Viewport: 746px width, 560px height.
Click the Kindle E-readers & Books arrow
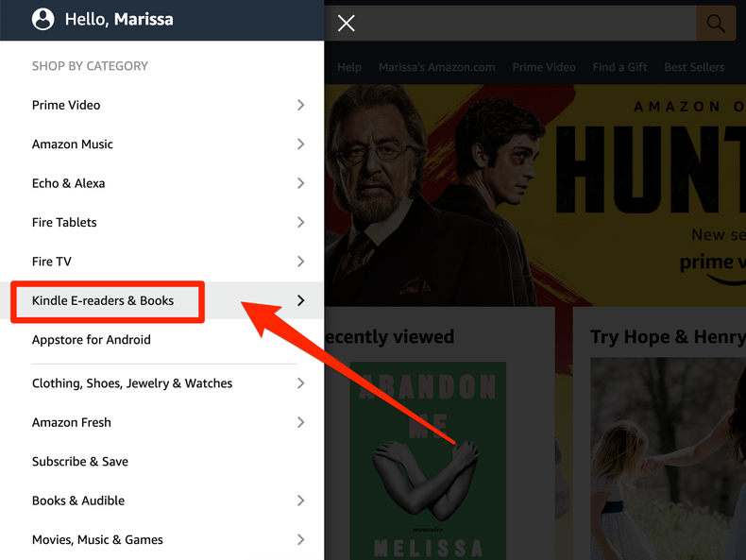pos(300,300)
